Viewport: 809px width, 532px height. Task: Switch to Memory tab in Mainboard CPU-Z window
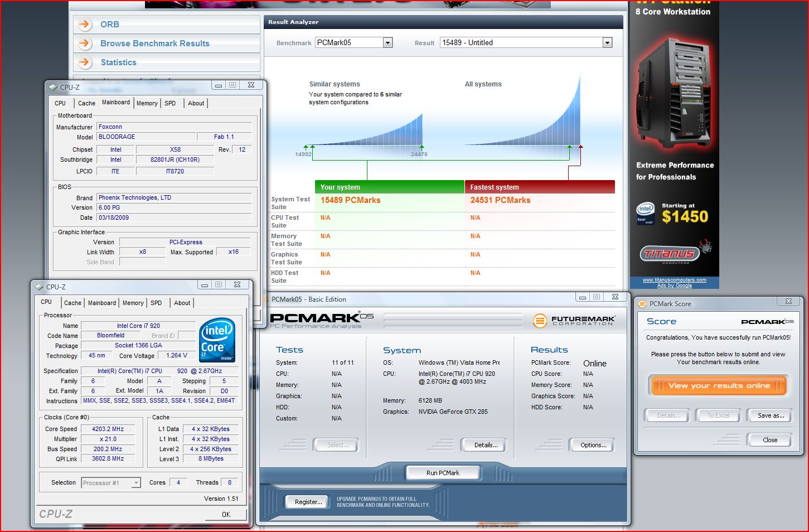click(147, 103)
